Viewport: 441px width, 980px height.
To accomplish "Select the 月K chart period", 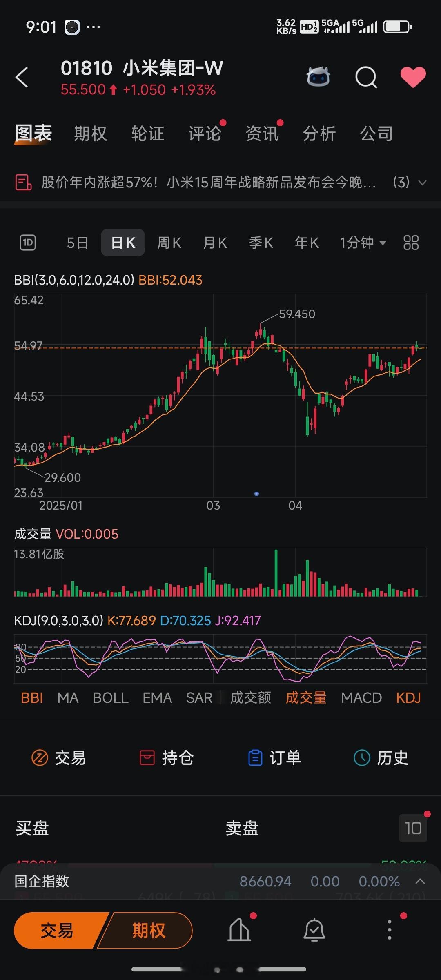I will click(x=215, y=243).
